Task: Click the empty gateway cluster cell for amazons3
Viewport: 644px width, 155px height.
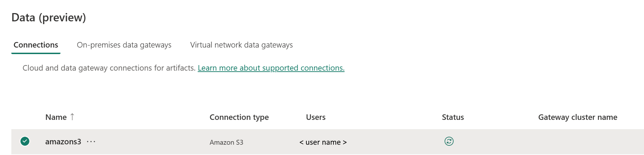Action: [x=584, y=142]
